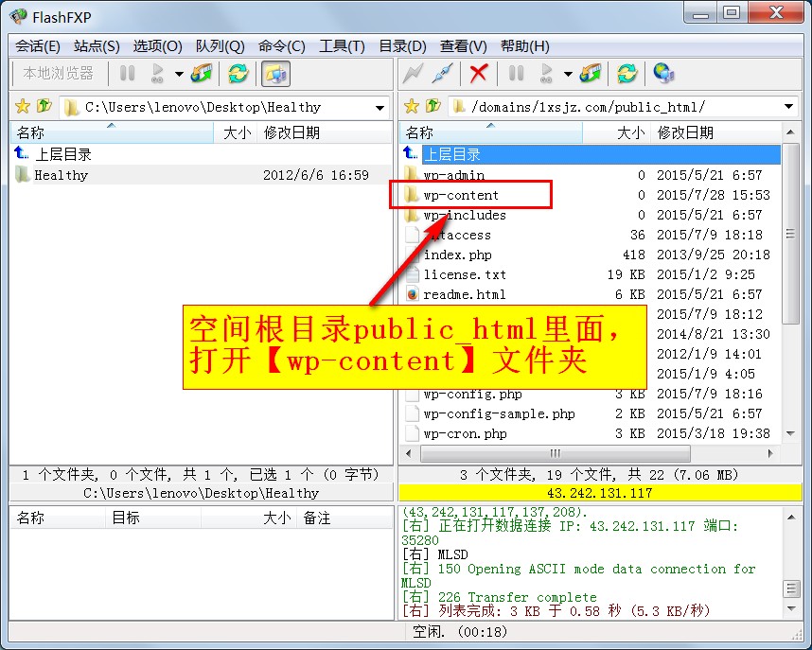The image size is (812, 650).
Task: Click the globe site browser icon
Action: click(x=663, y=74)
